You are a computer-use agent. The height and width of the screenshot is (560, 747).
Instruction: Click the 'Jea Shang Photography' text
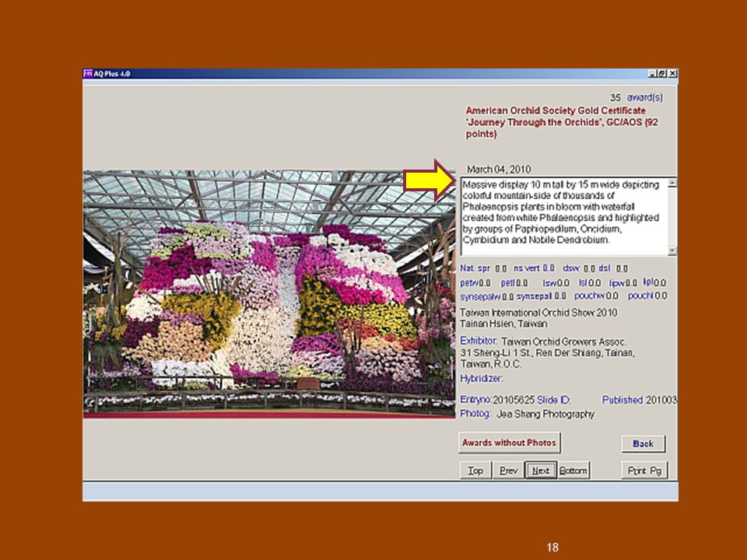click(545, 414)
